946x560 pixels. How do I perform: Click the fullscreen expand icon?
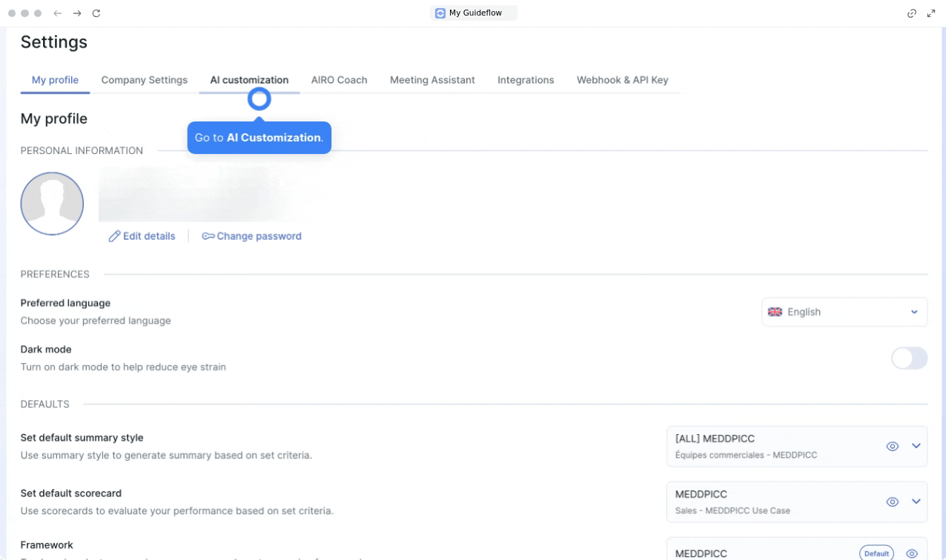click(x=931, y=13)
